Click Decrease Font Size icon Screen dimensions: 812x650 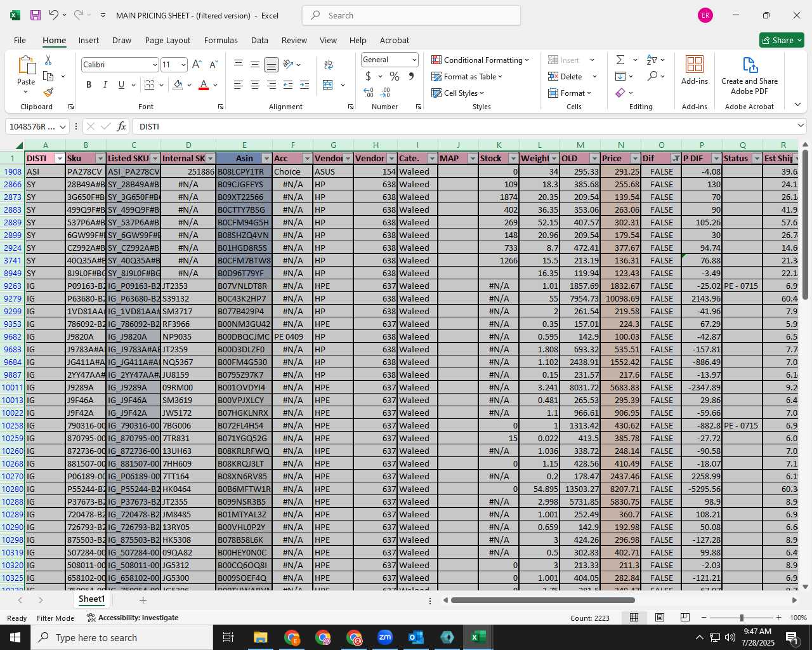[213, 64]
